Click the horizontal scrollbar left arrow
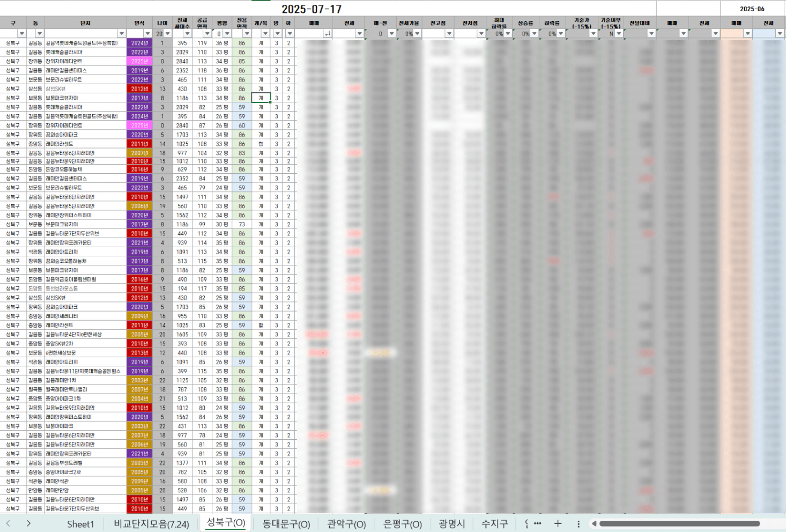Viewport: 786px width, 532px height. click(x=594, y=523)
